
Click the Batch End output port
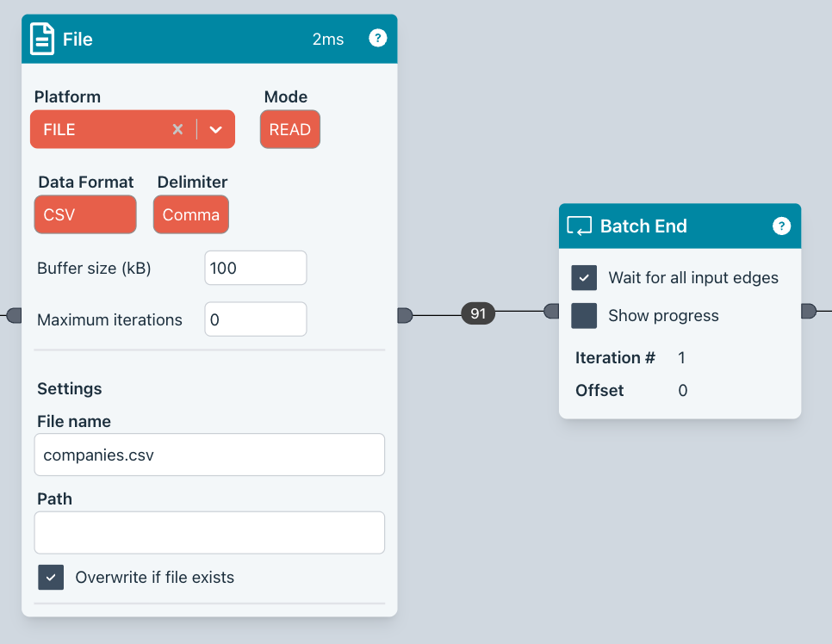[x=808, y=312]
